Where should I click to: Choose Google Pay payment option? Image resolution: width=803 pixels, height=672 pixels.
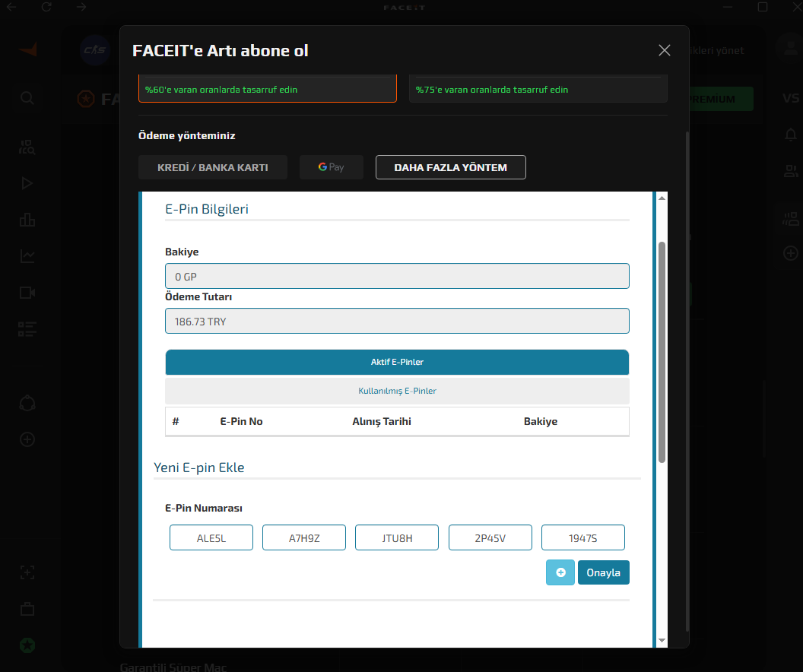332,167
